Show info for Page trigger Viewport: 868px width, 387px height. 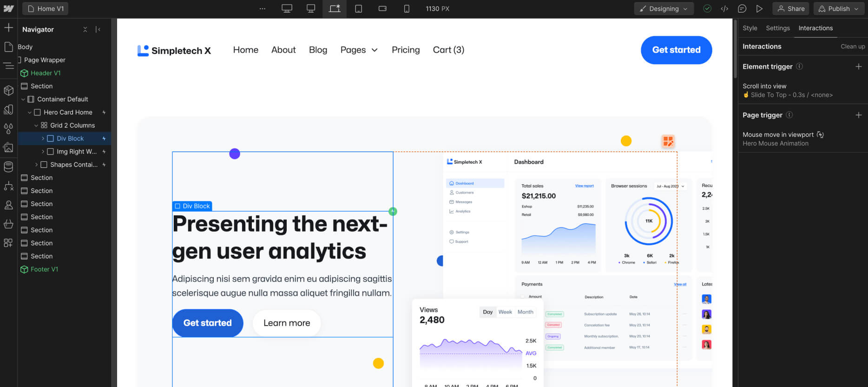789,115
